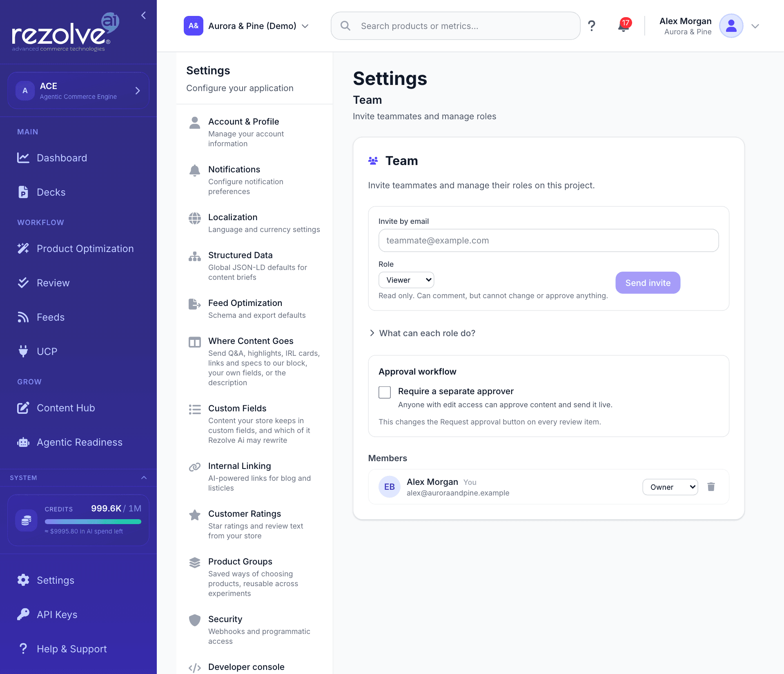Click the alex@auroraandpine.example email text
Viewport: 784px width, 674px height.
458,493
